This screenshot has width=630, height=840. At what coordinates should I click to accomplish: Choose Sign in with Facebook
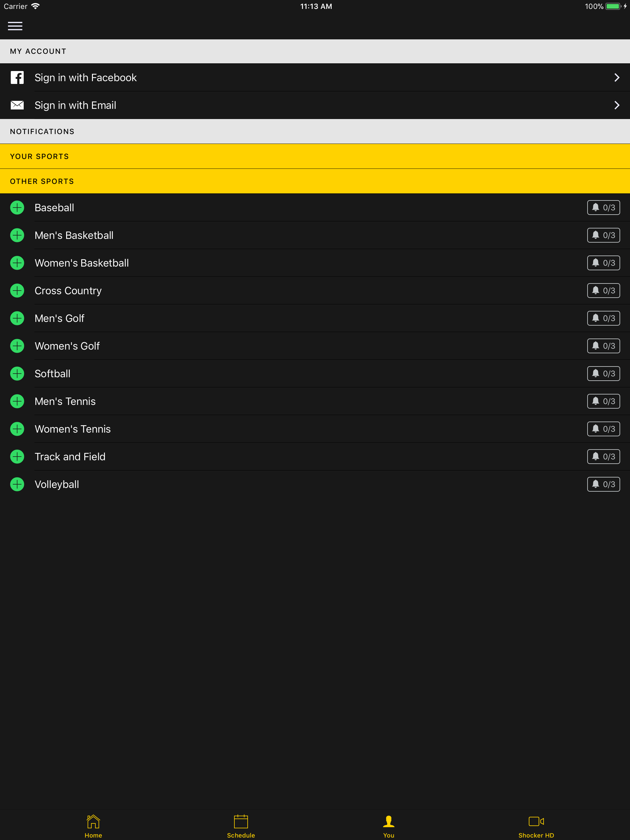tap(315, 77)
